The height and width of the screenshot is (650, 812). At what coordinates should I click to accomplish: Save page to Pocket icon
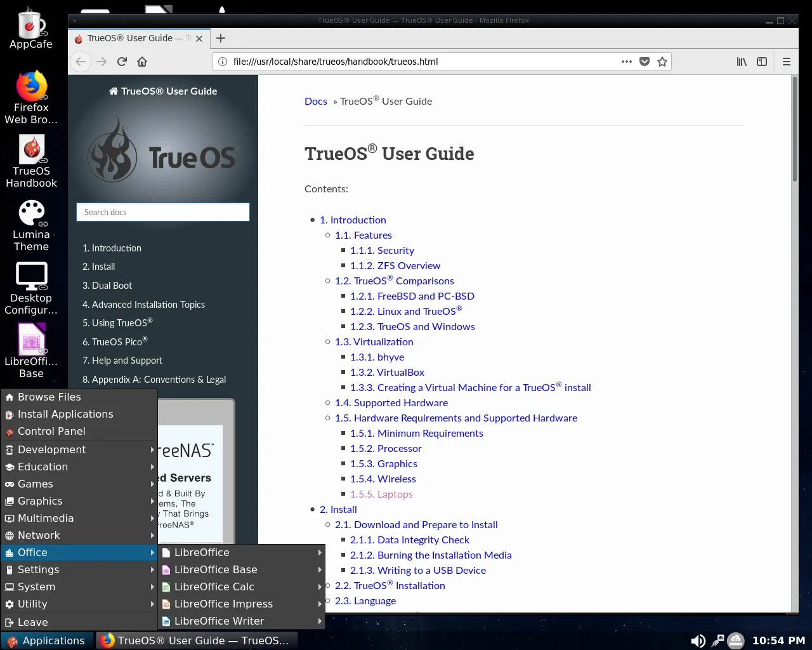point(645,62)
